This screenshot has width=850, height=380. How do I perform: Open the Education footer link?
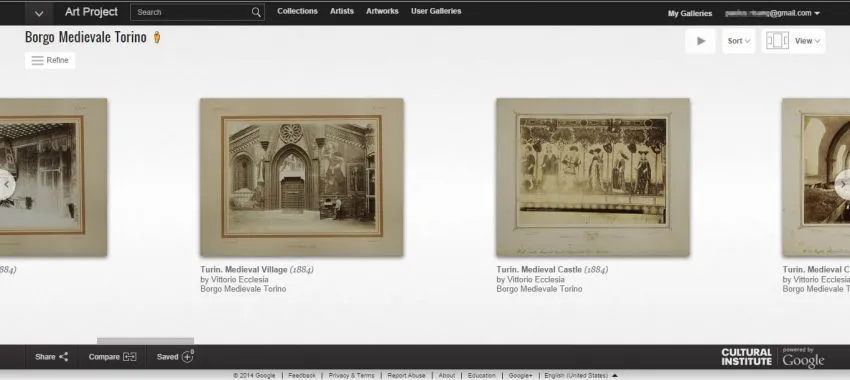pos(481,375)
